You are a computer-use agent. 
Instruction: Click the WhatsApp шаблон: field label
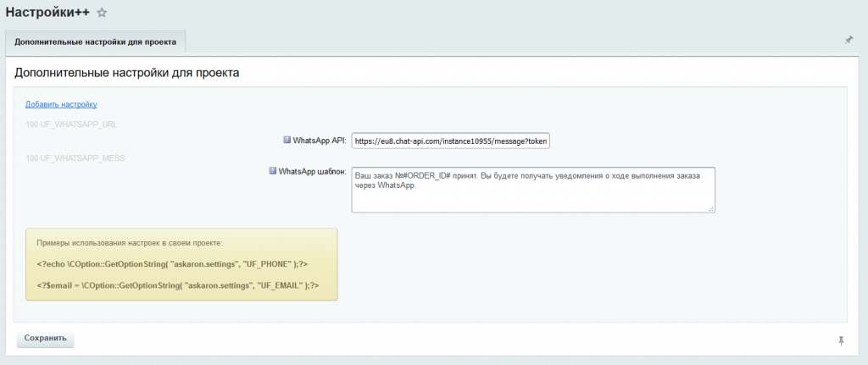coord(313,172)
